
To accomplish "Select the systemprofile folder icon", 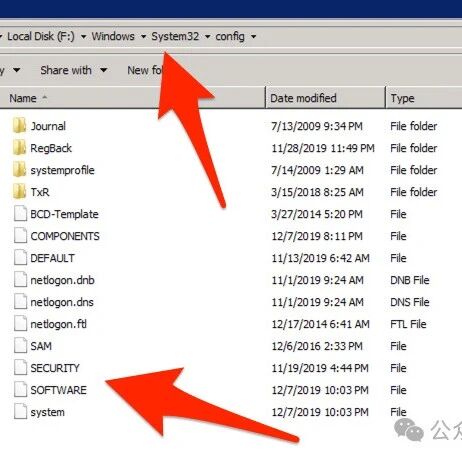I will tap(20, 170).
